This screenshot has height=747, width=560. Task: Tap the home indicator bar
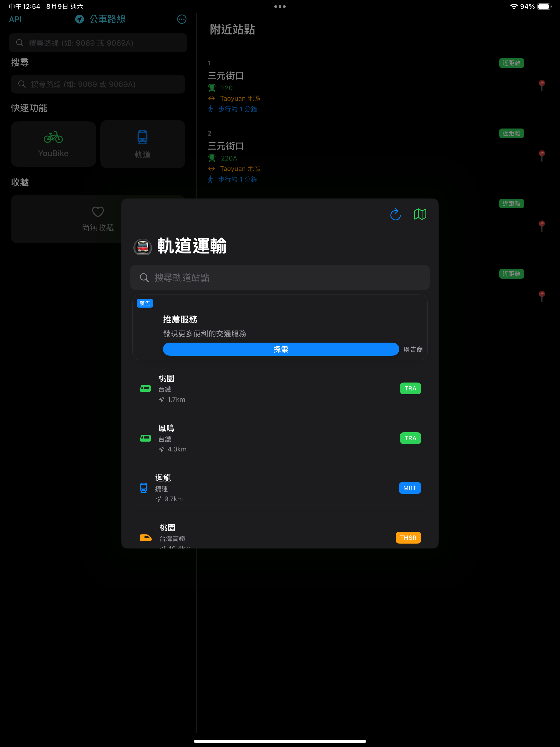click(x=280, y=741)
